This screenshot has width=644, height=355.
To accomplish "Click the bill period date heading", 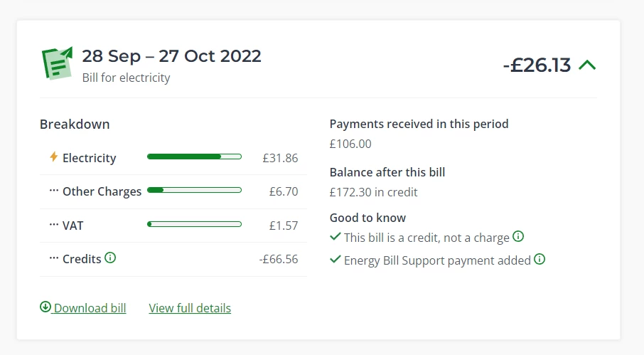I will click(171, 55).
